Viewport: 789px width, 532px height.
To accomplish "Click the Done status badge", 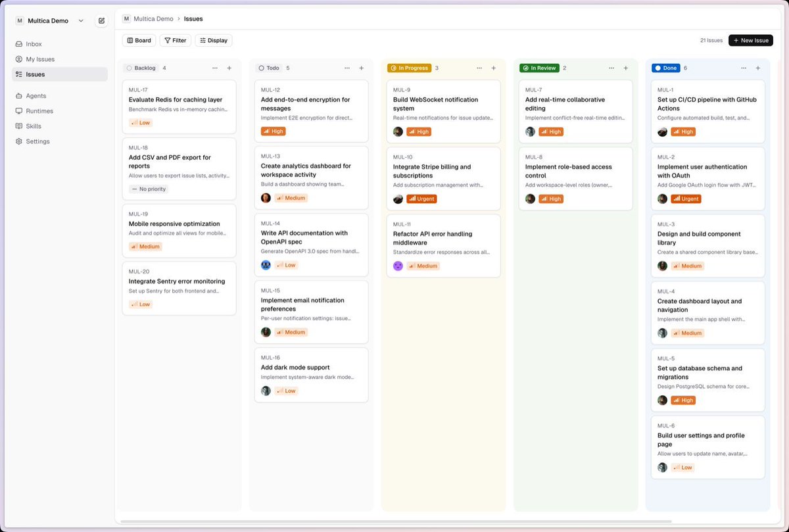I will (666, 68).
